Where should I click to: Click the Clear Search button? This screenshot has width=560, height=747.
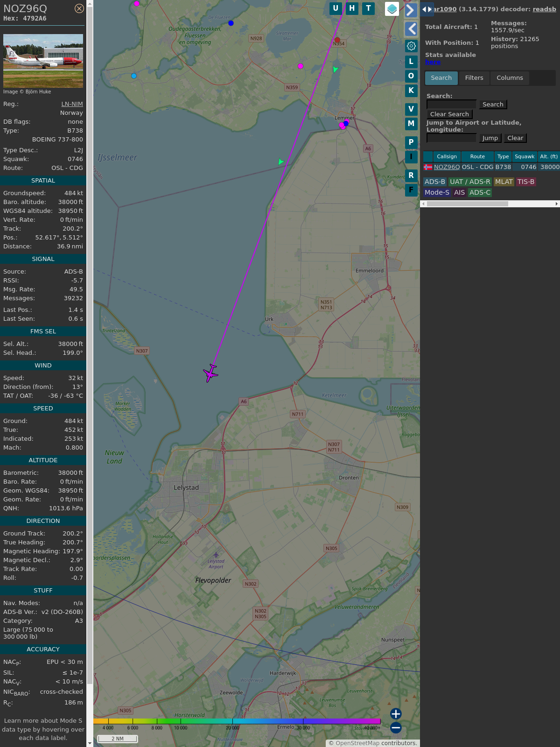pyautogui.click(x=449, y=114)
